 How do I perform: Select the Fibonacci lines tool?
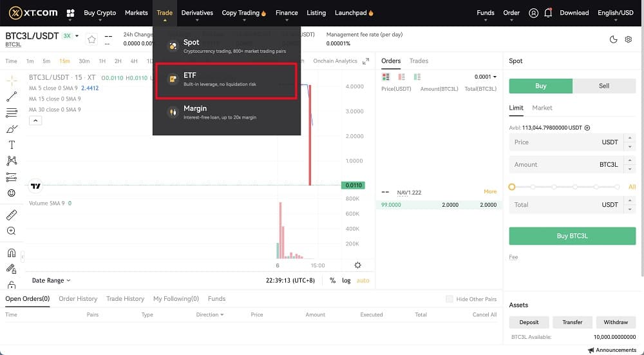12,113
